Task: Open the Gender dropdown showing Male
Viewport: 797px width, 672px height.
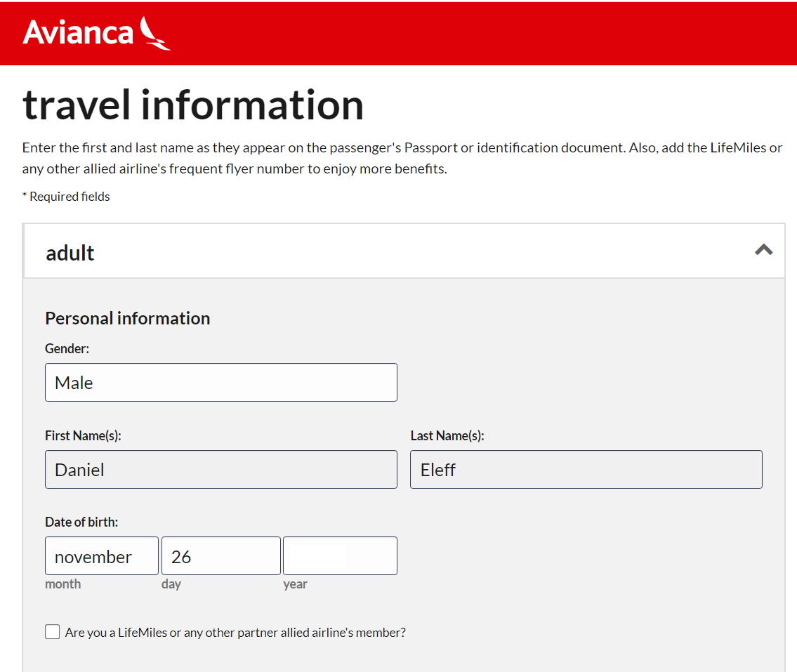Action: 221,382
